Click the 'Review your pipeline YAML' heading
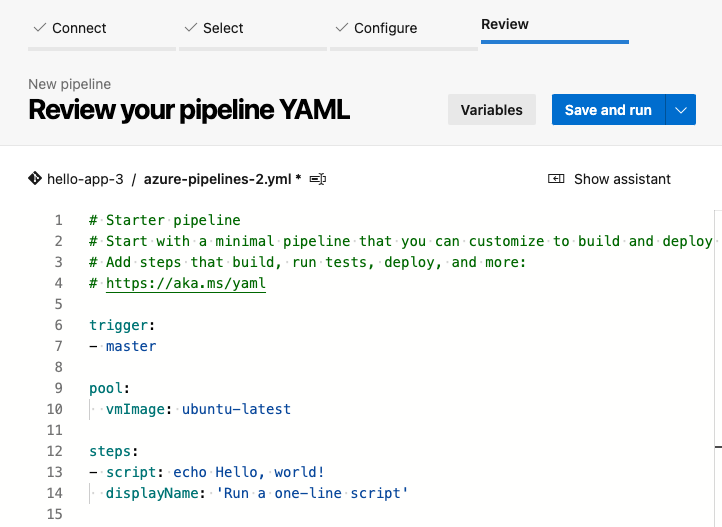The height and width of the screenshot is (527, 722). [189, 110]
